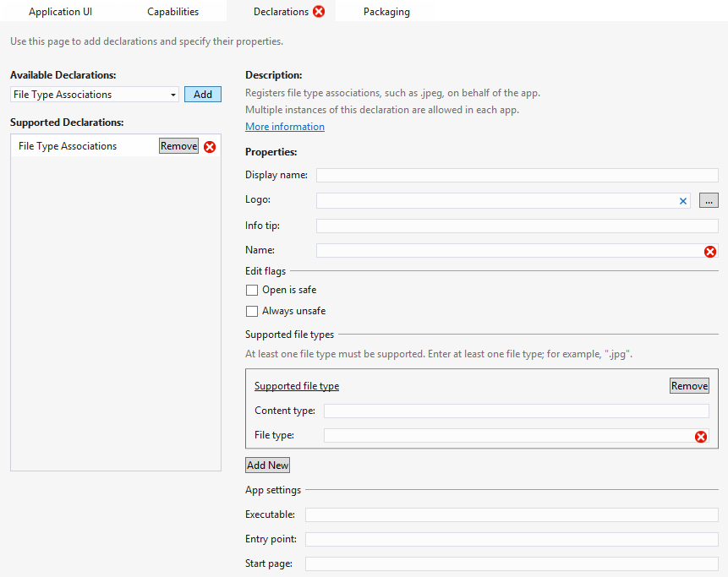Remove File Type Associations from supported declarations
The image size is (728, 577).
click(x=178, y=146)
